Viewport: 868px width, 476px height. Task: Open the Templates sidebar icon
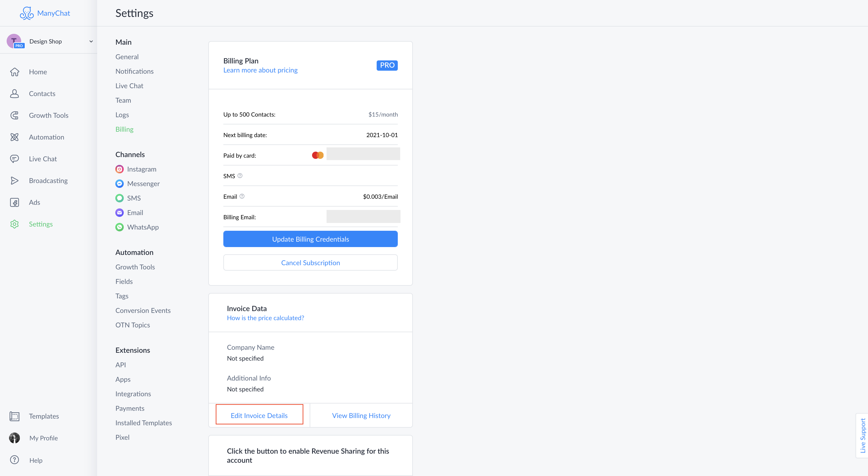tap(15, 416)
